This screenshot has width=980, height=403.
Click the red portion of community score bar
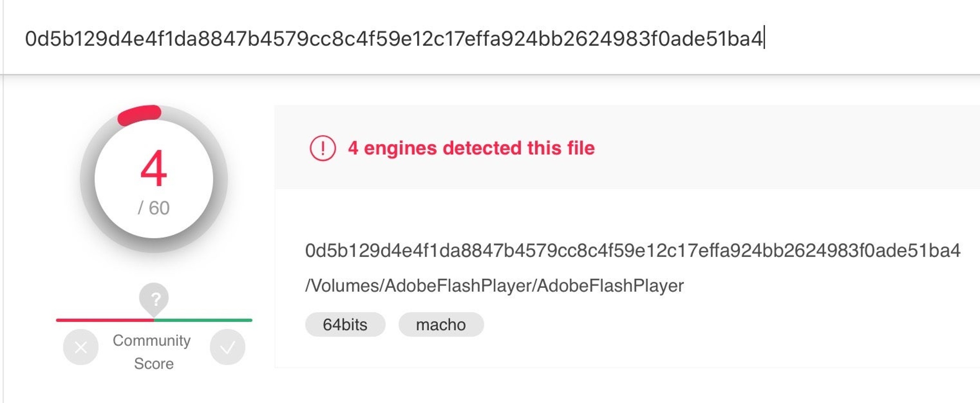point(105,320)
